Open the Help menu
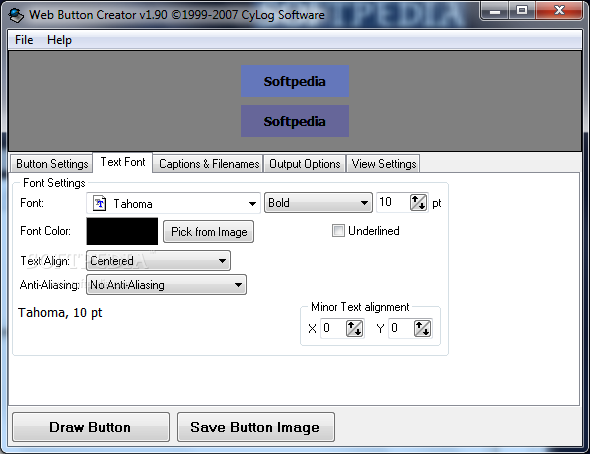 (59, 40)
